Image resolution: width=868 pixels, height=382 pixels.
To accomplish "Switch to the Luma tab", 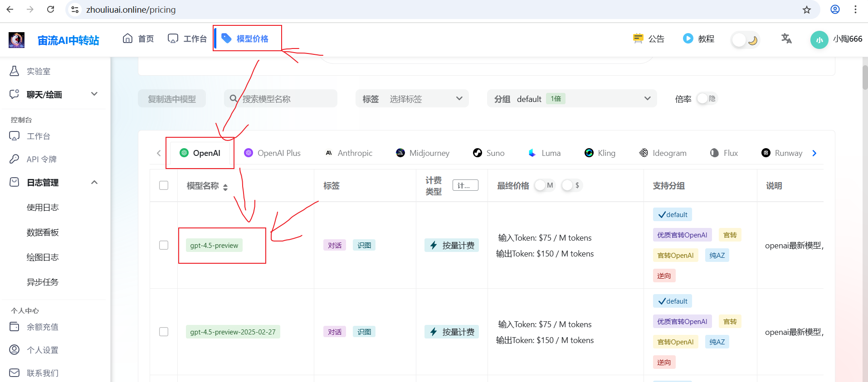I will 544,153.
